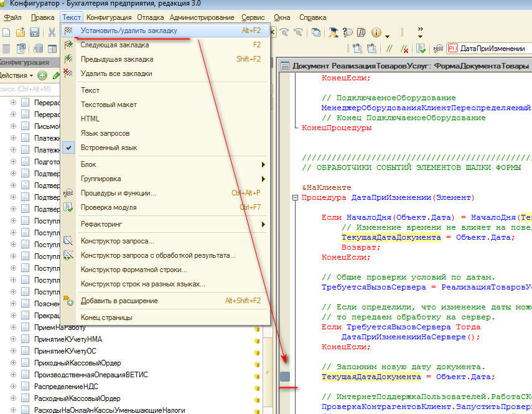This screenshot has height=414, width=532.
Task: Select Next bookmark (Следующая закладка) entry
Action: [114, 45]
